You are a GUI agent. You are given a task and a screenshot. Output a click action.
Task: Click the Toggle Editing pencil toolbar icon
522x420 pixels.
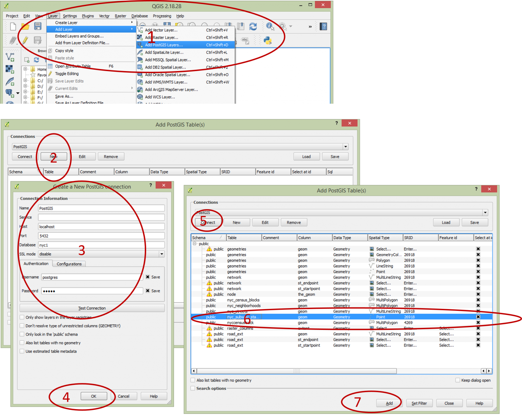[x=25, y=40]
